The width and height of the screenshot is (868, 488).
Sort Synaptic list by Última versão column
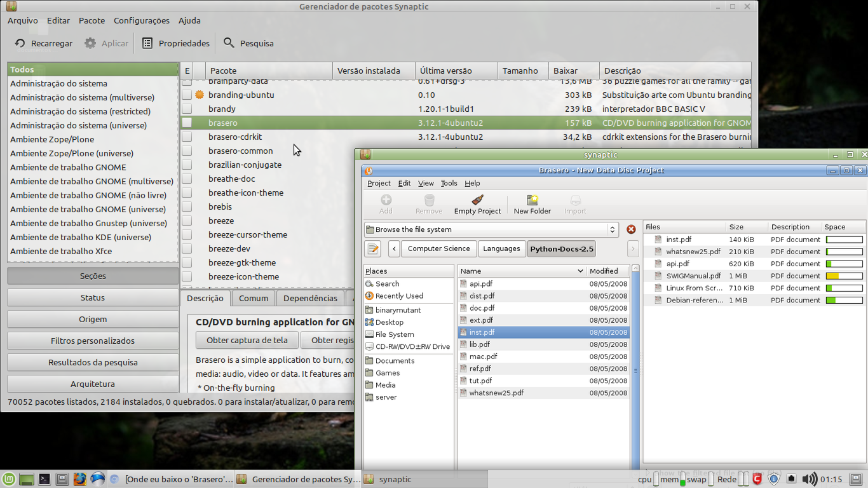pyautogui.click(x=456, y=71)
